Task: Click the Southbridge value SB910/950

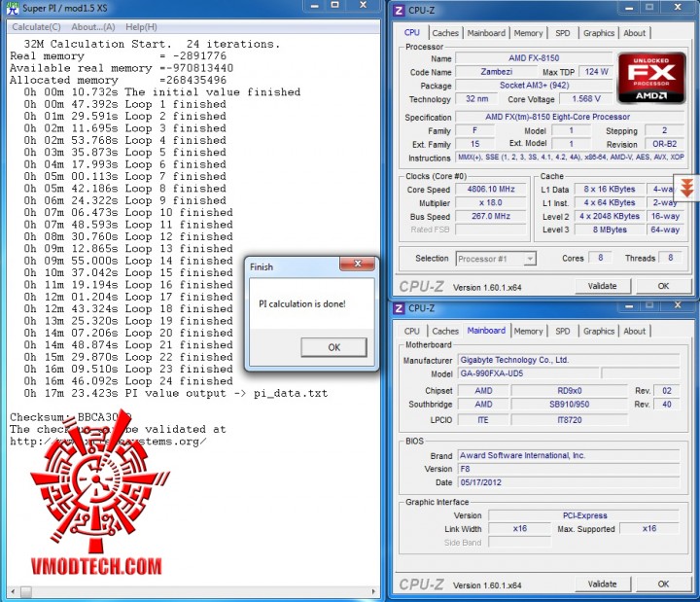Action: tap(569, 405)
